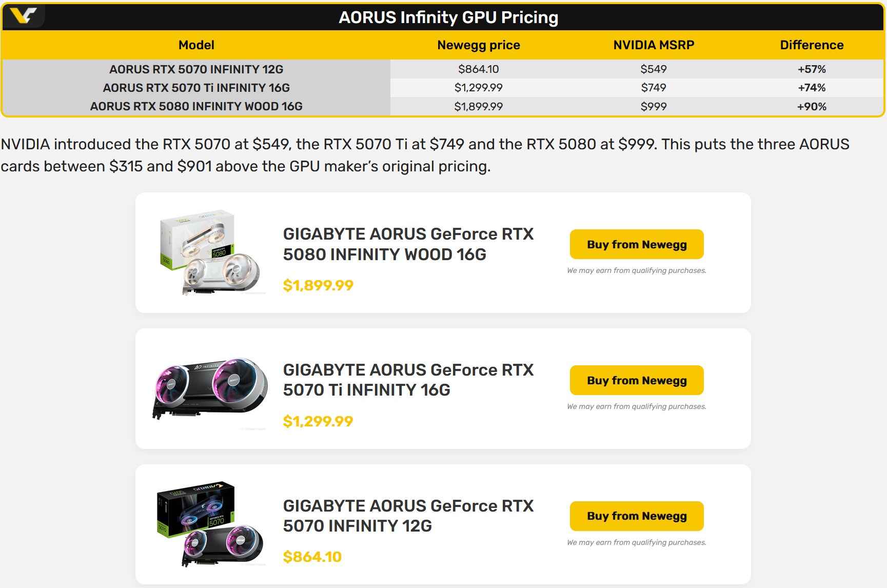Open the GIGABYTE AORUS RTX 5080 INFINITY WOOD title
The image size is (887, 588).
pos(408,244)
